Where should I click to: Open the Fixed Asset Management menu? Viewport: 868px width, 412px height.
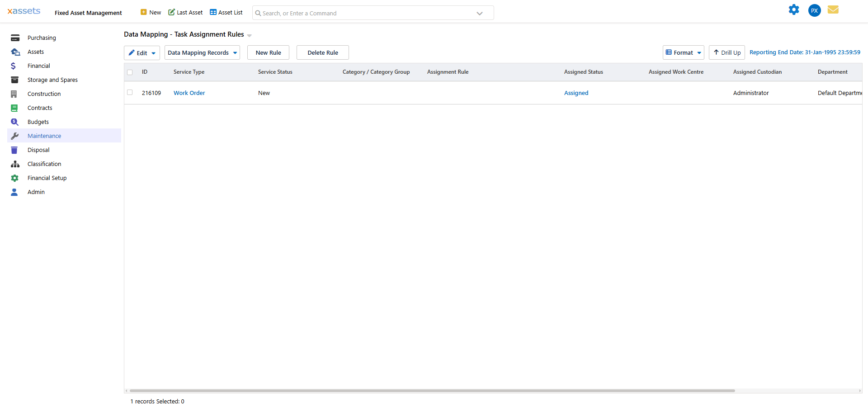(88, 13)
